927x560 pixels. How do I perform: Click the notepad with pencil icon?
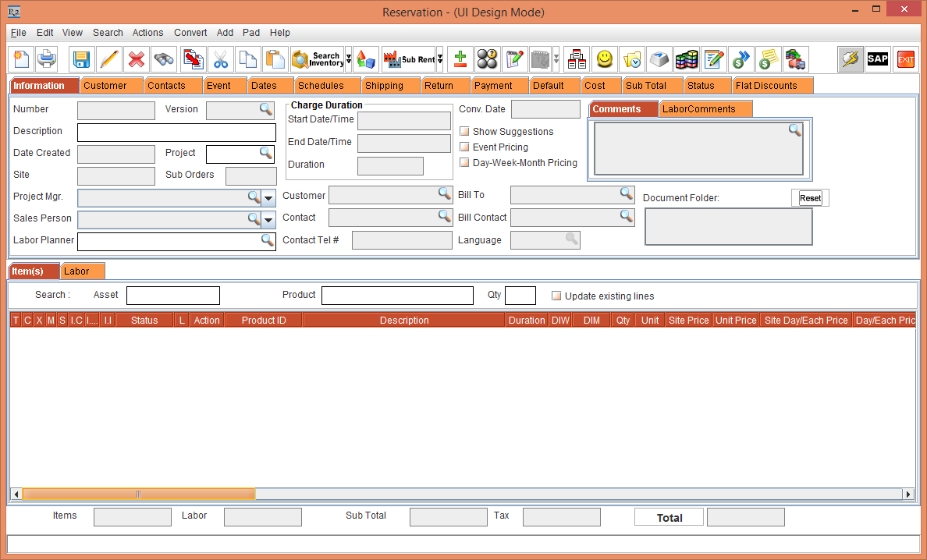(x=514, y=59)
